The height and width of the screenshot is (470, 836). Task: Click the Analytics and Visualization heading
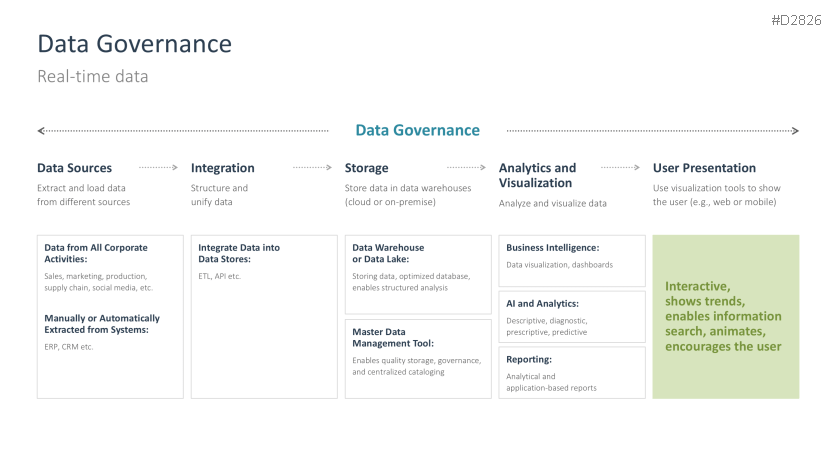click(537, 175)
